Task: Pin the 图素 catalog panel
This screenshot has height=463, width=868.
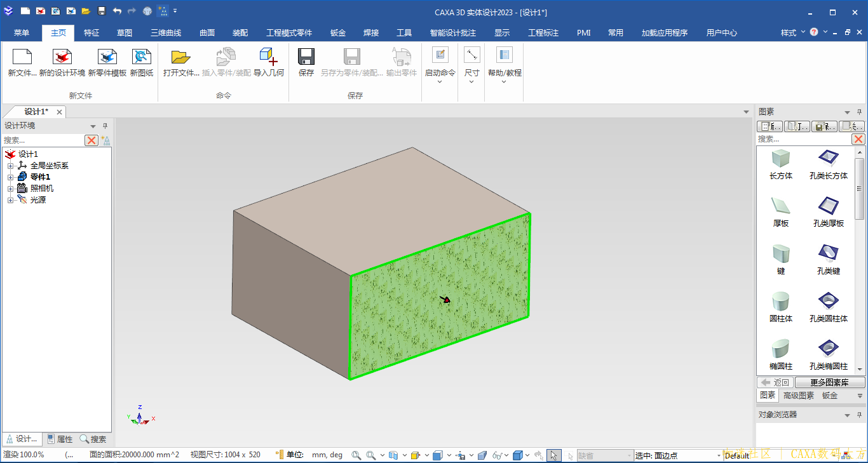Action: (859, 112)
